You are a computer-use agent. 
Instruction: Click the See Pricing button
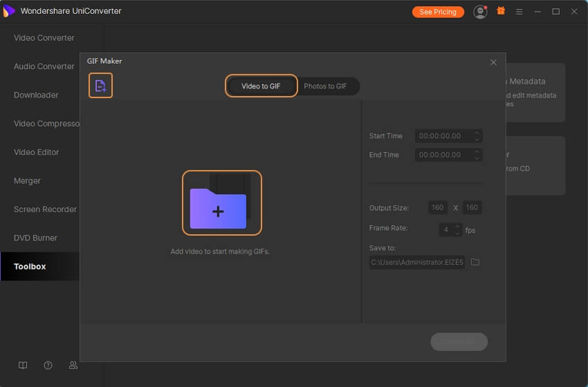438,12
